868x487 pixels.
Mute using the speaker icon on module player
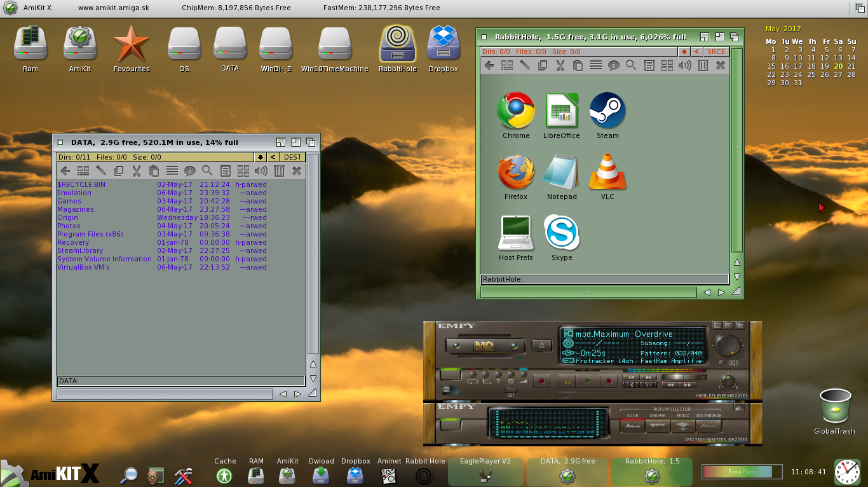734,362
